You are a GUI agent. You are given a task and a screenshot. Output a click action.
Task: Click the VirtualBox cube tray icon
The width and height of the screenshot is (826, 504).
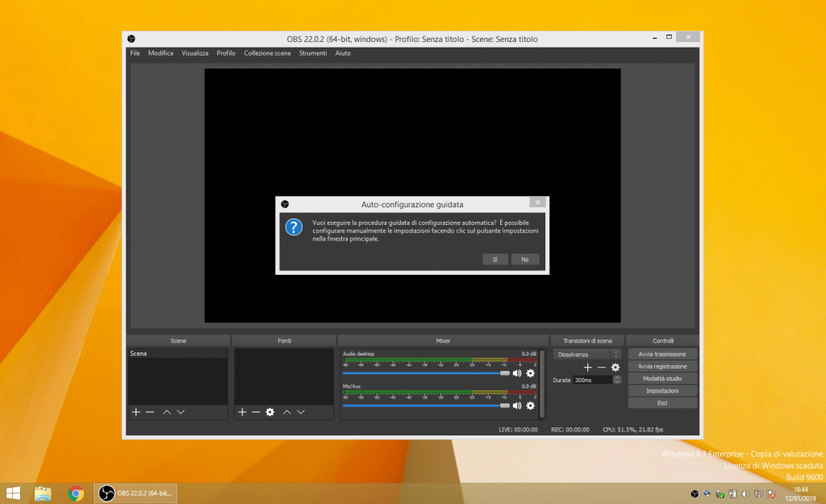pos(707,494)
